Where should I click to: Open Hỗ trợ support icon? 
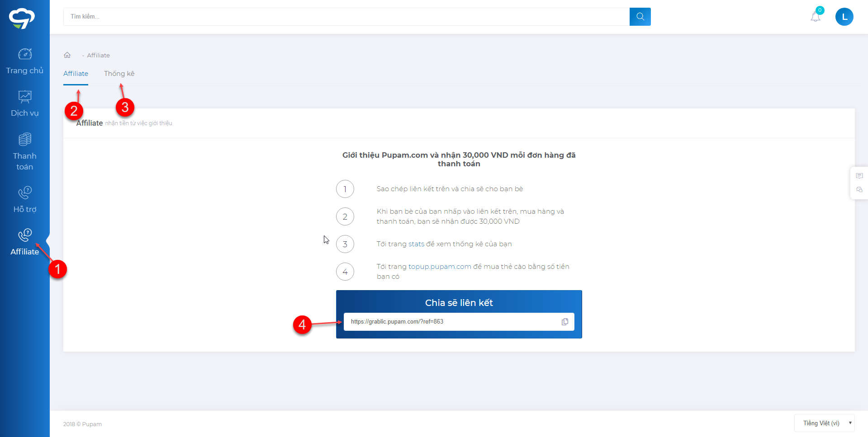pos(25,193)
